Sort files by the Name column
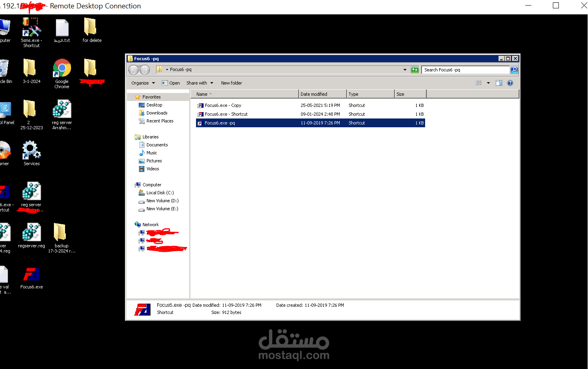Image resolution: width=588 pixels, height=369 pixels. 245,94
